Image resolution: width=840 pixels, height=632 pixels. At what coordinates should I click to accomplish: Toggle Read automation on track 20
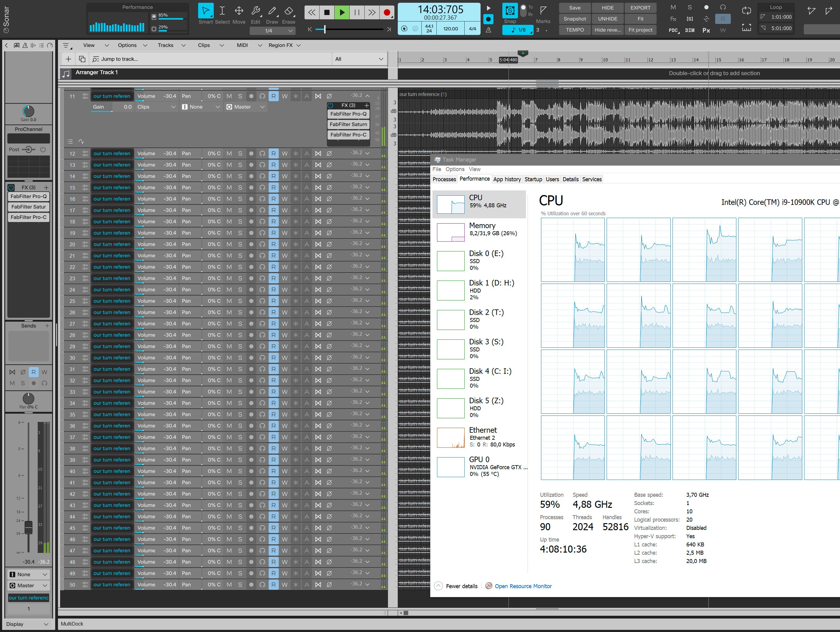tap(274, 244)
